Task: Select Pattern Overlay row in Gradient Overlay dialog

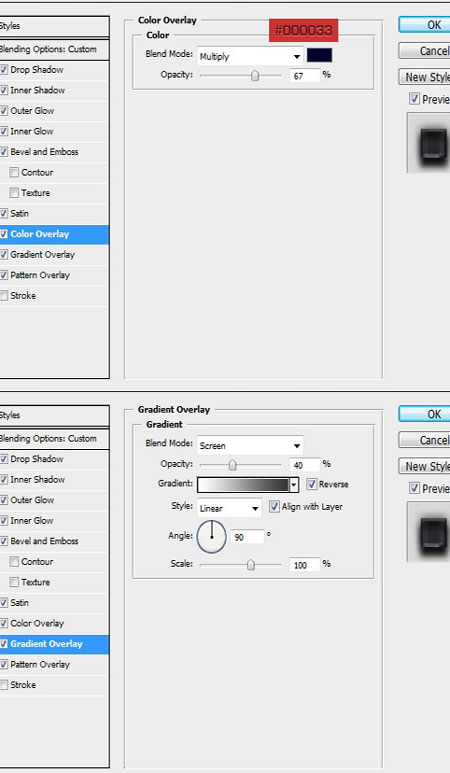Action: click(x=53, y=665)
